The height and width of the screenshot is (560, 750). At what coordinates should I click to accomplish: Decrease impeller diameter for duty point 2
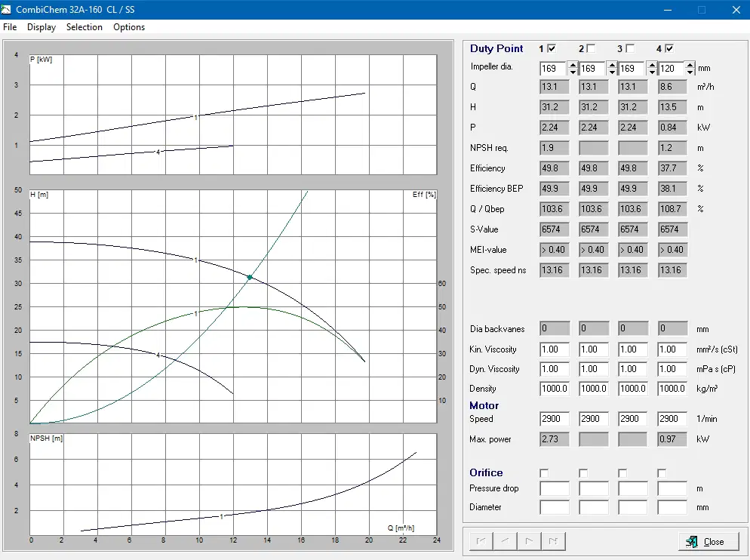[x=612, y=72]
